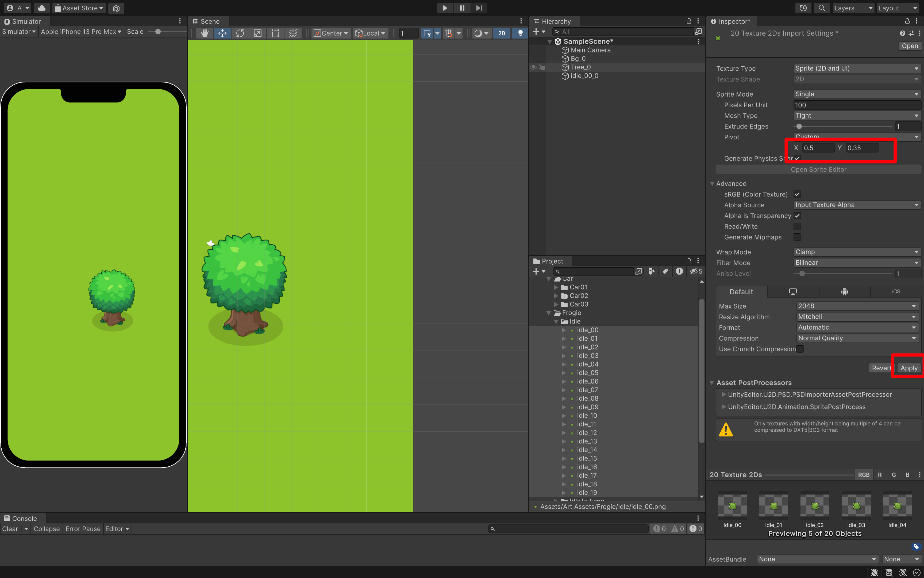Viewport: 924px width, 578px height.
Task: Select the Move tool
Action: coord(222,33)
